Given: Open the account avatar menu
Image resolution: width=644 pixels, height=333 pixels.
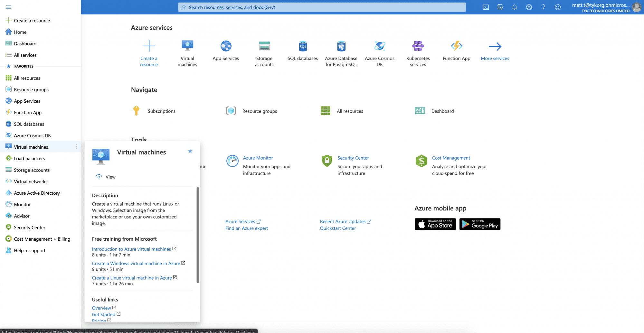Looking at the screenshot, I should [637, 7].
